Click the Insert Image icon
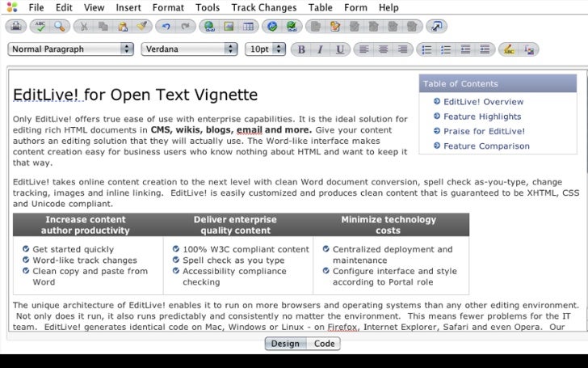The height and width of the screenshot is (368, 588). point(229,26)
